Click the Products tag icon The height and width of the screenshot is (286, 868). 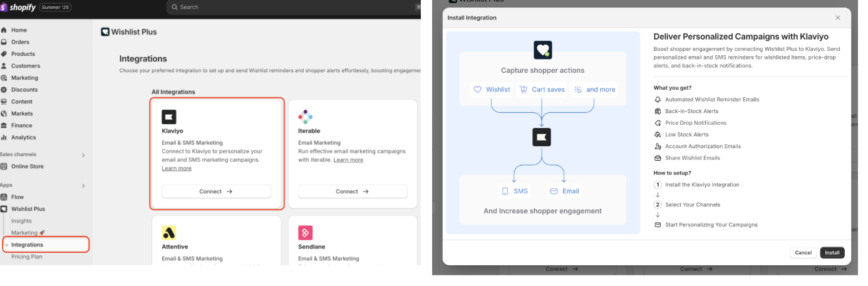point(4,54)
